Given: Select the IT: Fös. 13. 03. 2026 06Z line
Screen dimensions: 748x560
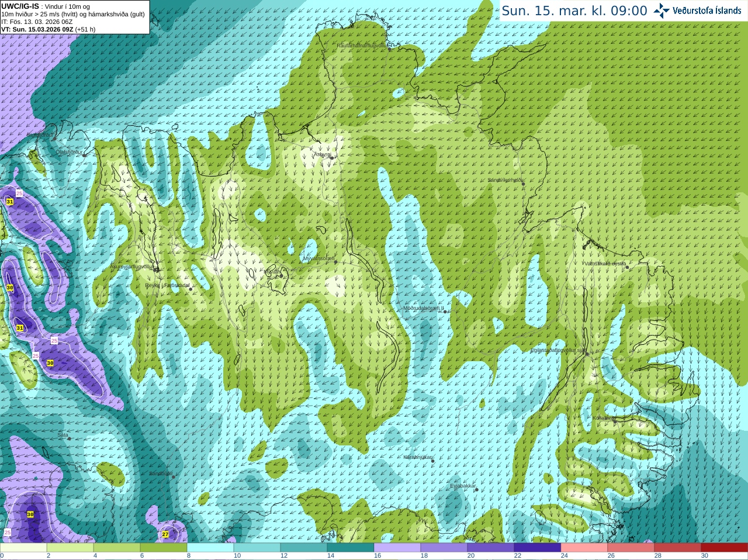Looking at the screenshot, I should (37, 22).
